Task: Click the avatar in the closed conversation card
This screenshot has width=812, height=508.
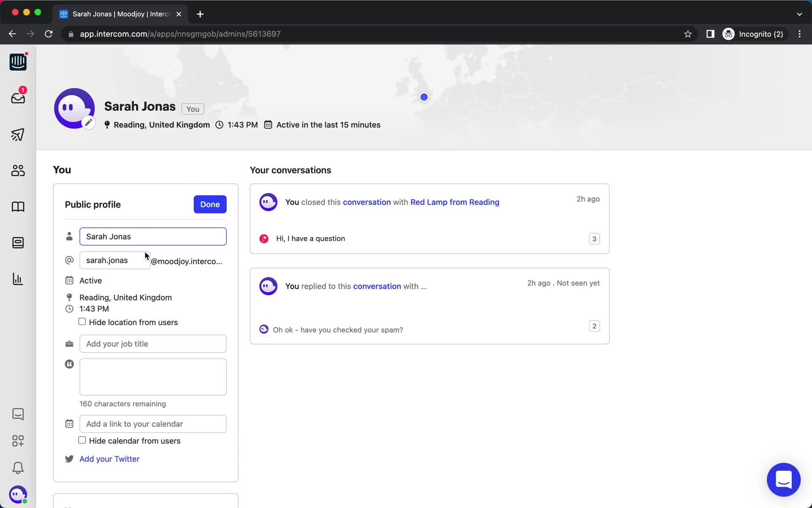Action: (268, 202)
